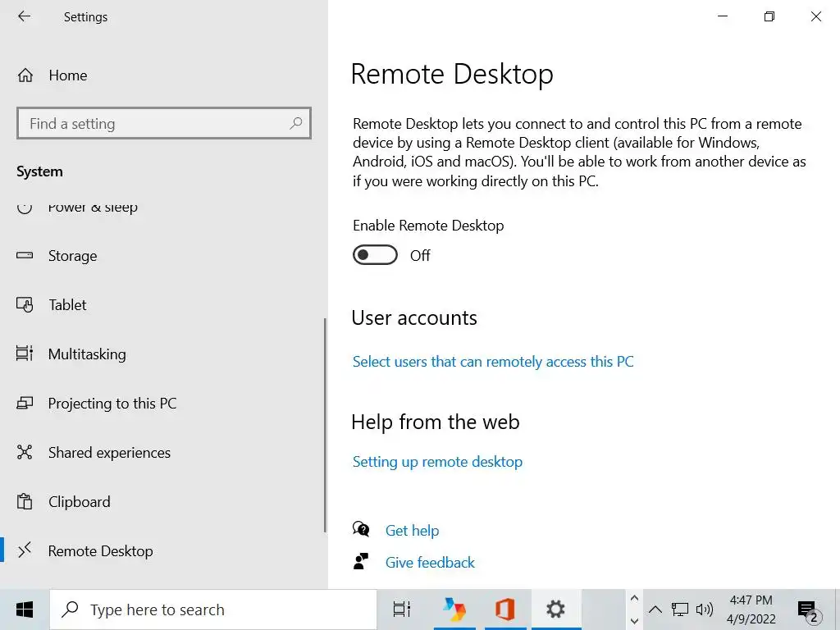Screen dimensions: 840x630
Task: Click the Tablet icon in sidebar
Action: coord(25,305)
